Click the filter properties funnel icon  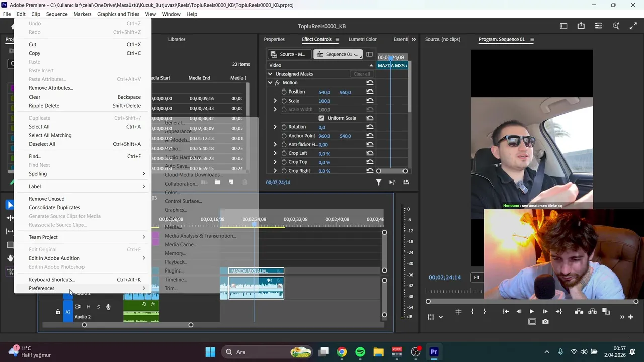[379, 182]
